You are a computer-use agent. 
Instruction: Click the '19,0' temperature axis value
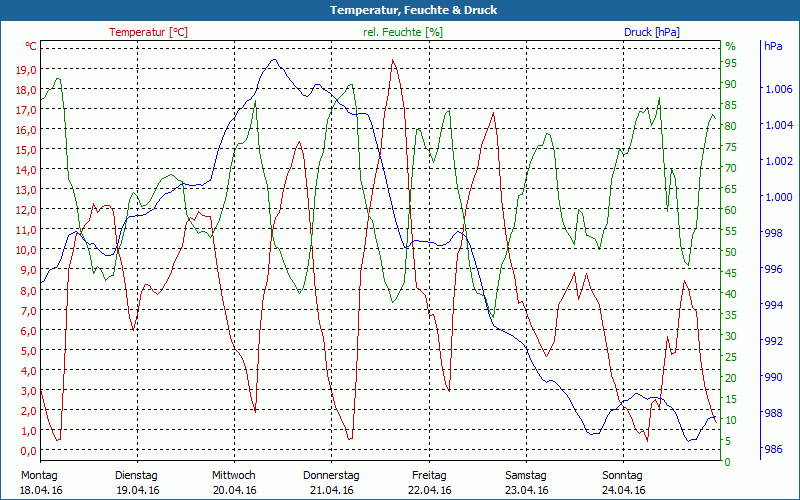coord(26,69)
